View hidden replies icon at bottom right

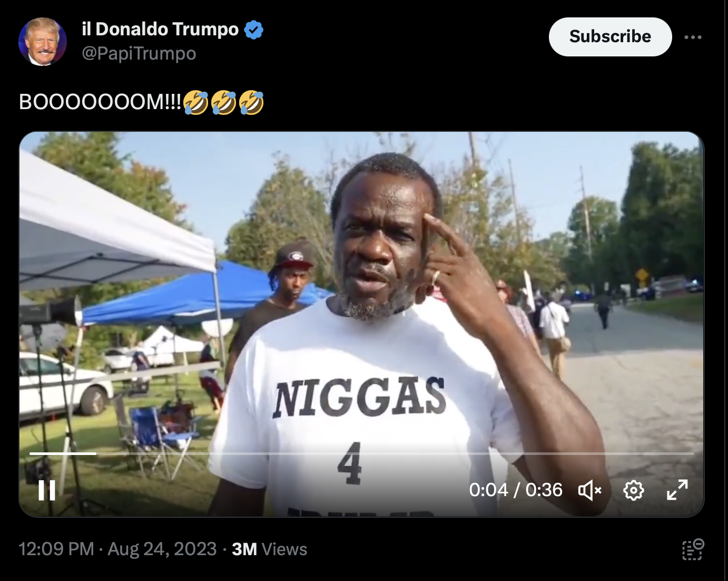pyautogui.click(x=693, y=549)
